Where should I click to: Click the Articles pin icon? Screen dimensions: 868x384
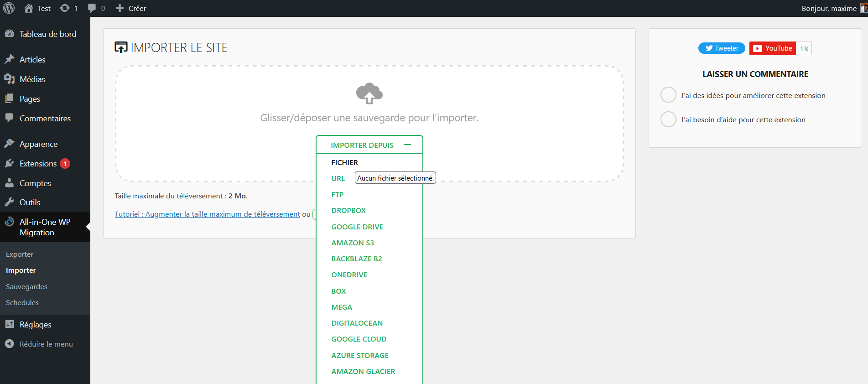[x=9, y=59]
